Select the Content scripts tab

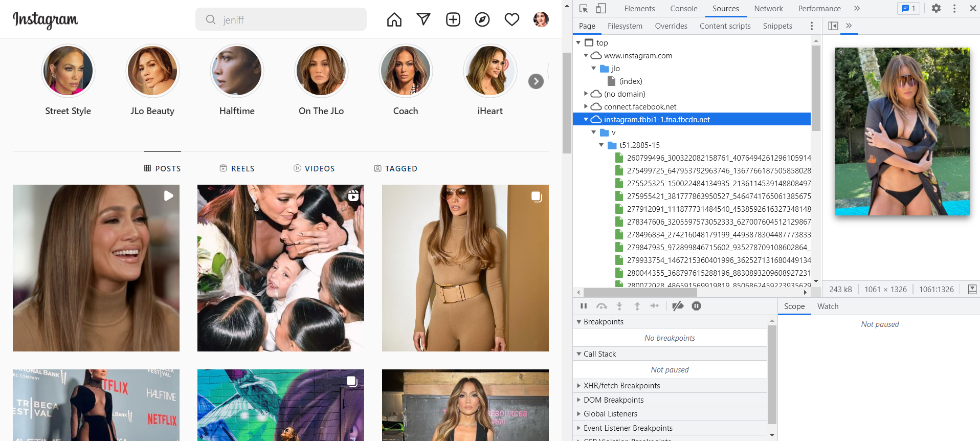[x=725, y=26]
